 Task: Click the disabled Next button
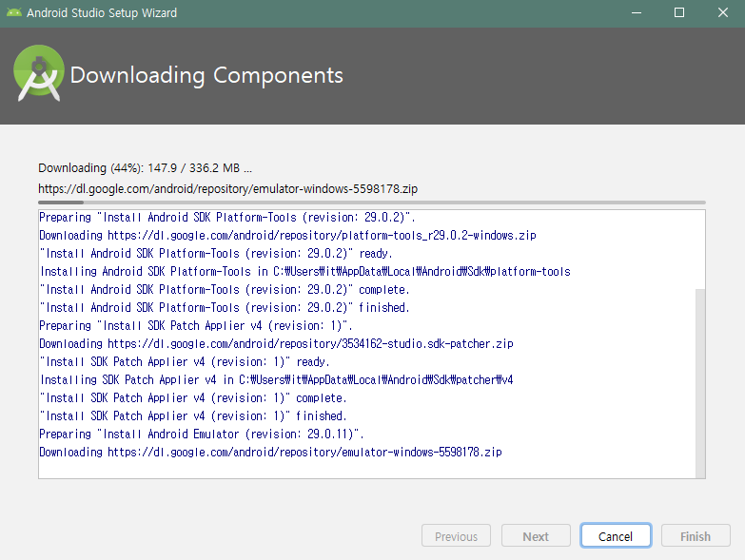click(536, 536)
